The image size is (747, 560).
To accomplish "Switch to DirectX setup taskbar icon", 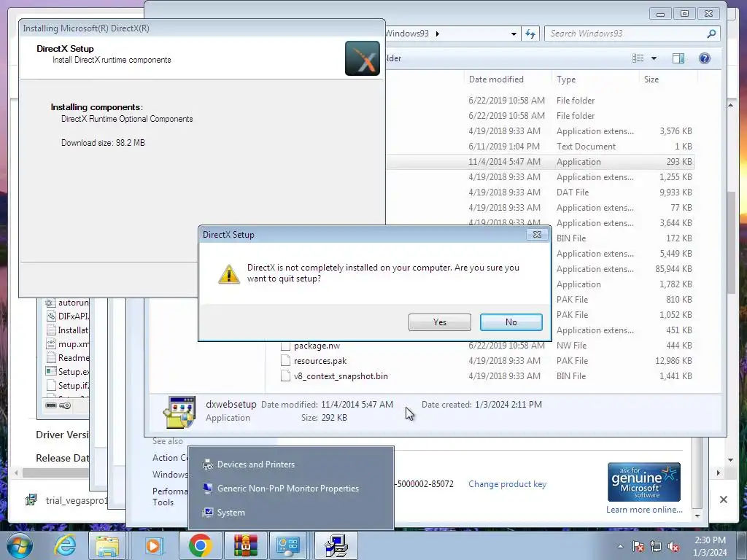I will click(x=336, y=545).
